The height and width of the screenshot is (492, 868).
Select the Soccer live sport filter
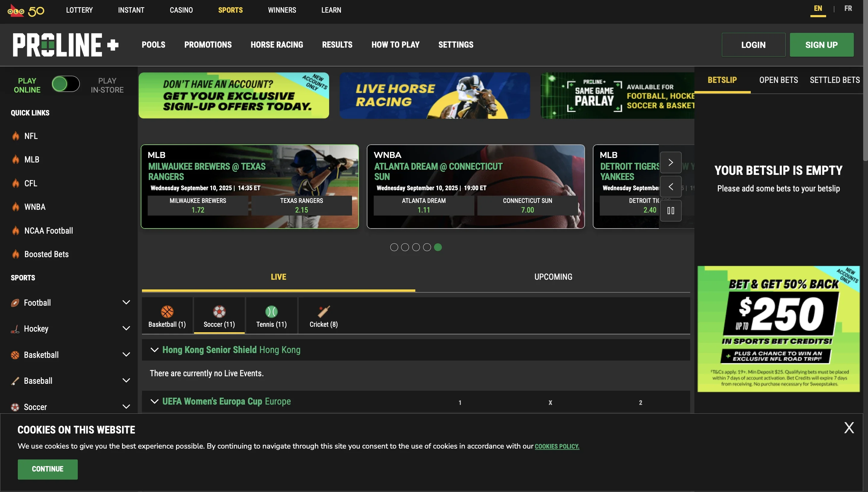click(x=219, y=316)
